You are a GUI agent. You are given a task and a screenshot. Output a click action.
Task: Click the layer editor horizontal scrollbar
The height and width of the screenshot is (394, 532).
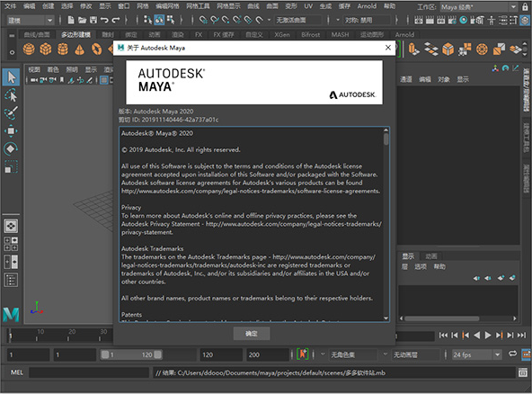pyautogui.click(x=441, y=318)
